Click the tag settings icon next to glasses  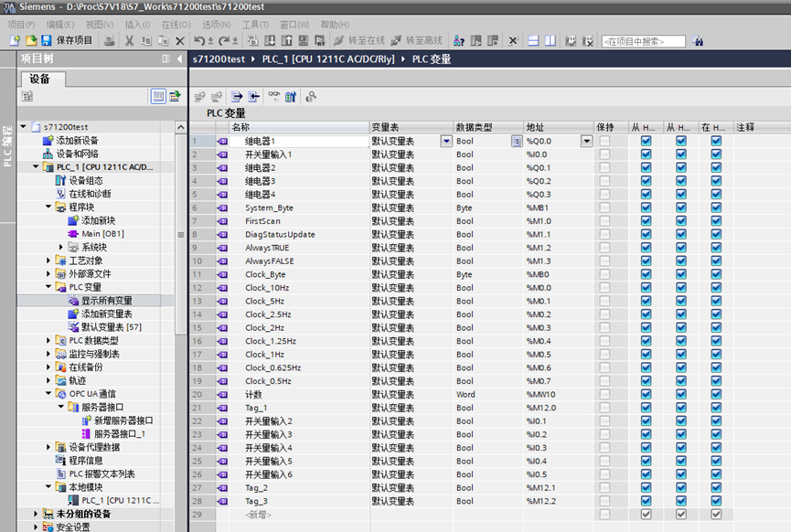[x=291, y=97]
